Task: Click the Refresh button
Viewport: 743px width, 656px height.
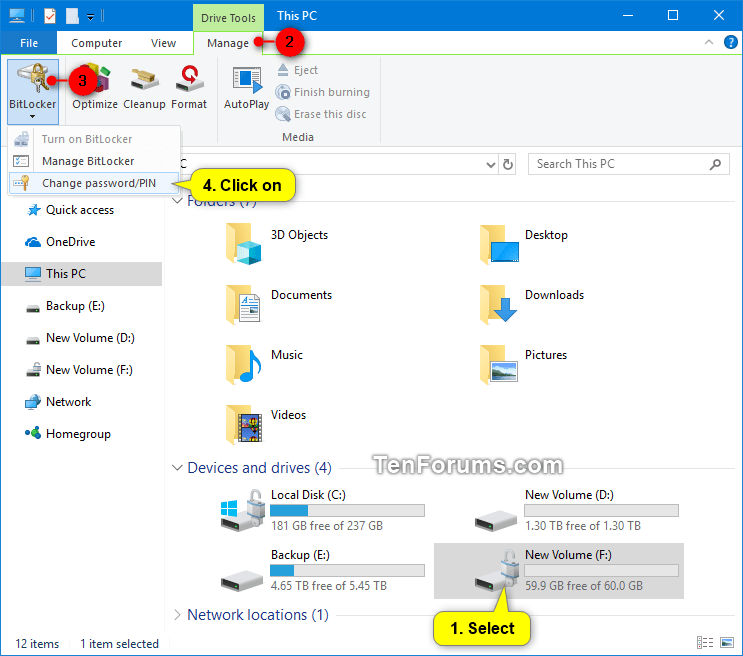Action: click(508, 164)
